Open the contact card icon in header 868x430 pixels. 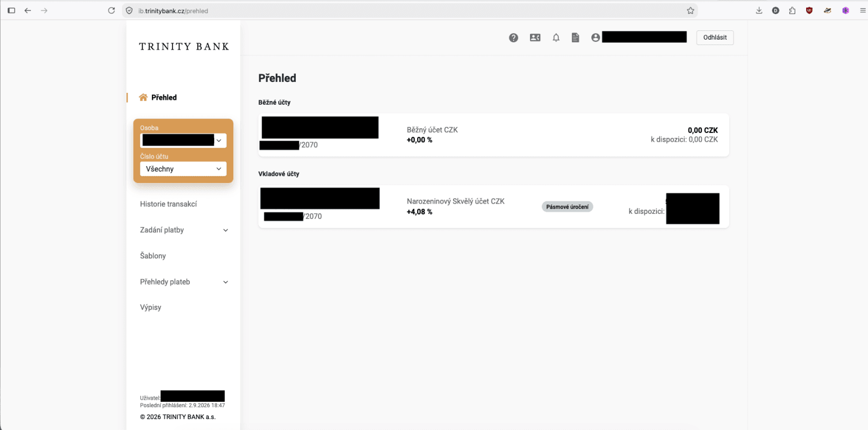point(535,37)
